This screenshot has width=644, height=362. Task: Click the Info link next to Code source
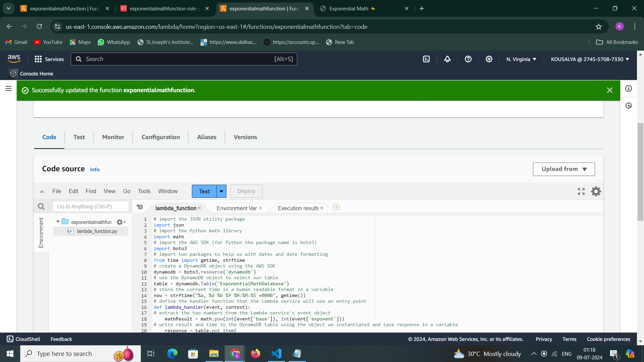(x=95, y=170)
